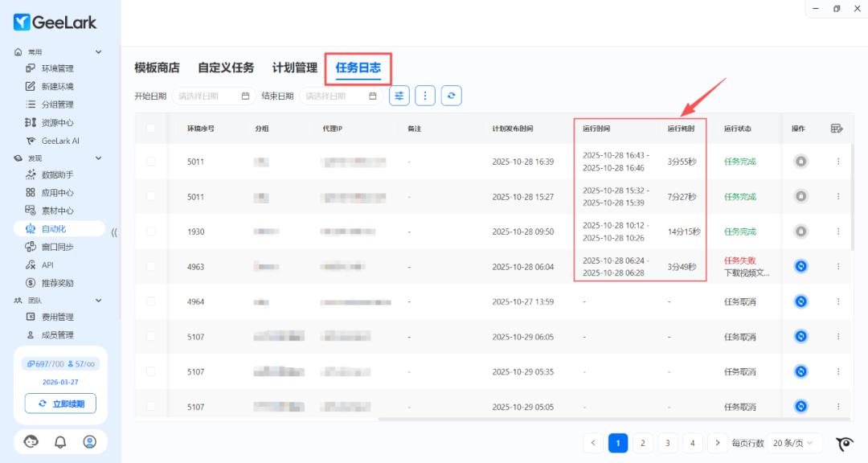Toggle the select-all checkbox in the table header

[150, 129]
